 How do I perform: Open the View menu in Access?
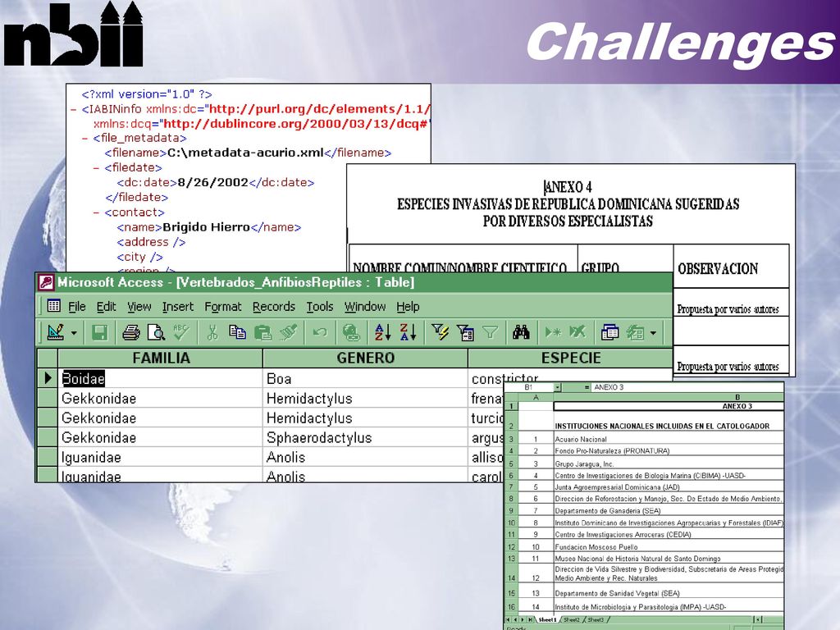point(139,307)
